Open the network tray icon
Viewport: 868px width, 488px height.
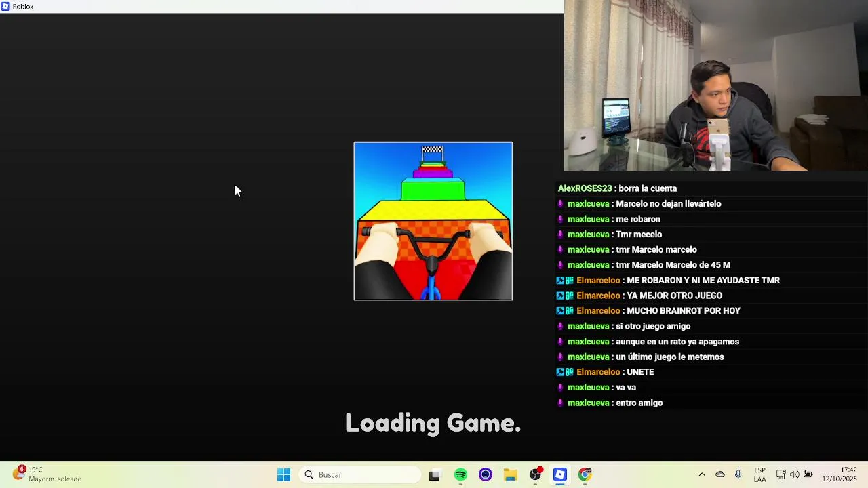click(x=781, y=474)
